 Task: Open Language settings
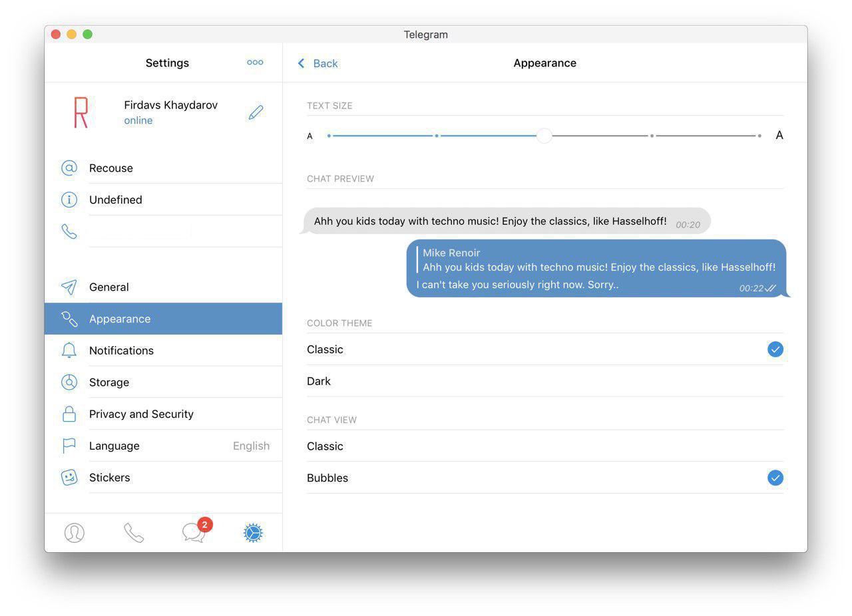tap(163, 446)
